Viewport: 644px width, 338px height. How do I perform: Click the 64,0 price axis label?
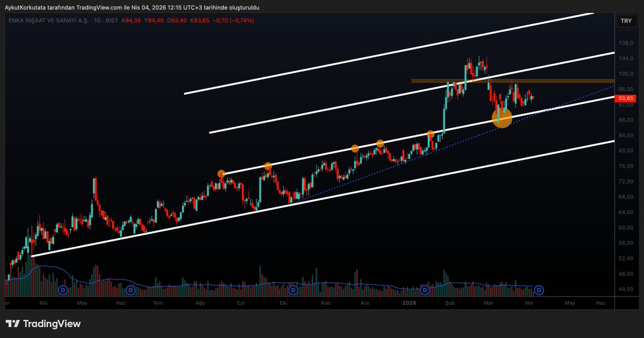tap(626, 212)
